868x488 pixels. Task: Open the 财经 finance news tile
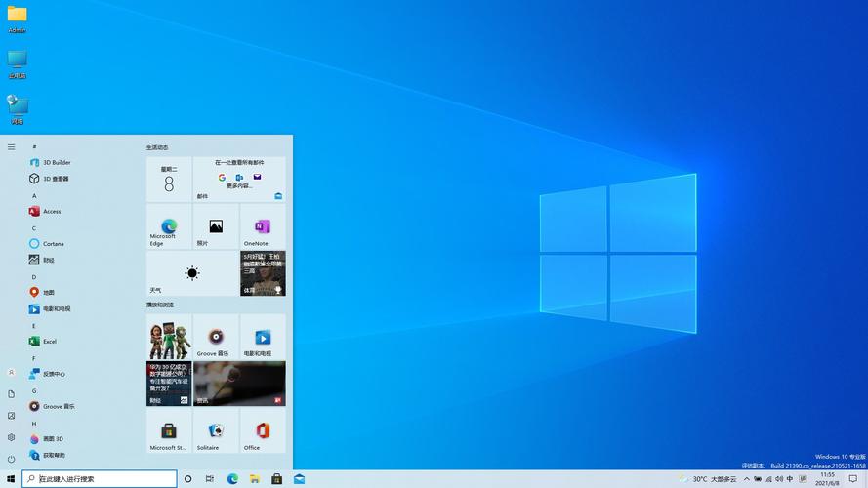click(169, 384)
